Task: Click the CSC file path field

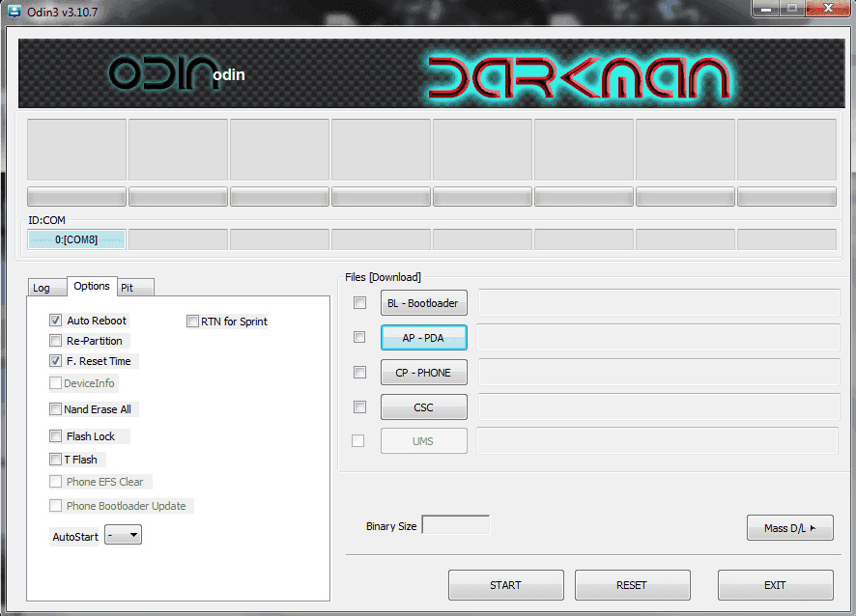Action: [x=659, y=406]
